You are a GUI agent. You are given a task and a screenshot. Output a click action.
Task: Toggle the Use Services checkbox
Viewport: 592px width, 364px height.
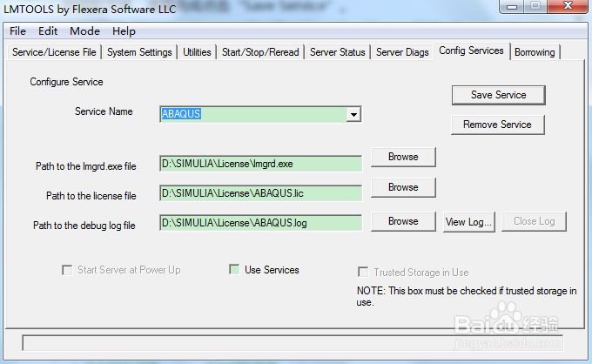click(x=234, y=269)
